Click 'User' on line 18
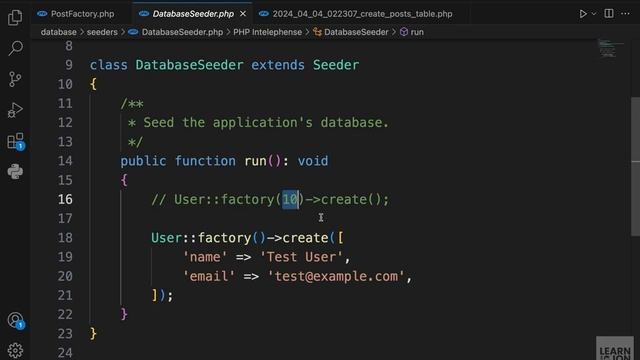This screenshot has height=360, width=640. tap(166, 238)
